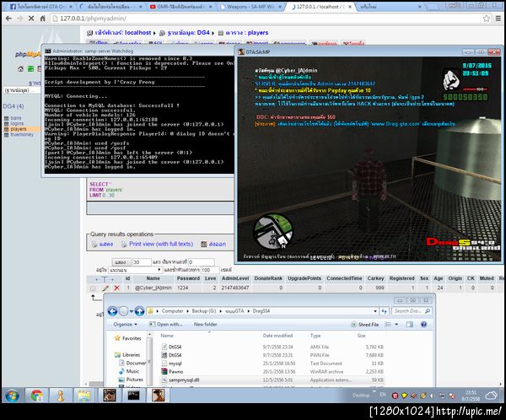Viewport: 506px width, 420px height.
Task: Click the Windows Start orb
Action: [12, 396]
